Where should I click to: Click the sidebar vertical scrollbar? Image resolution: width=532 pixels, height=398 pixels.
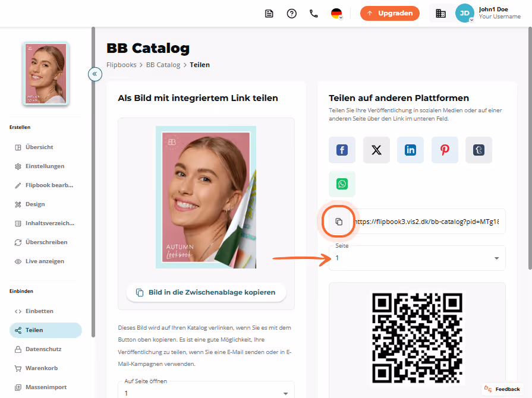coord(93,182)
